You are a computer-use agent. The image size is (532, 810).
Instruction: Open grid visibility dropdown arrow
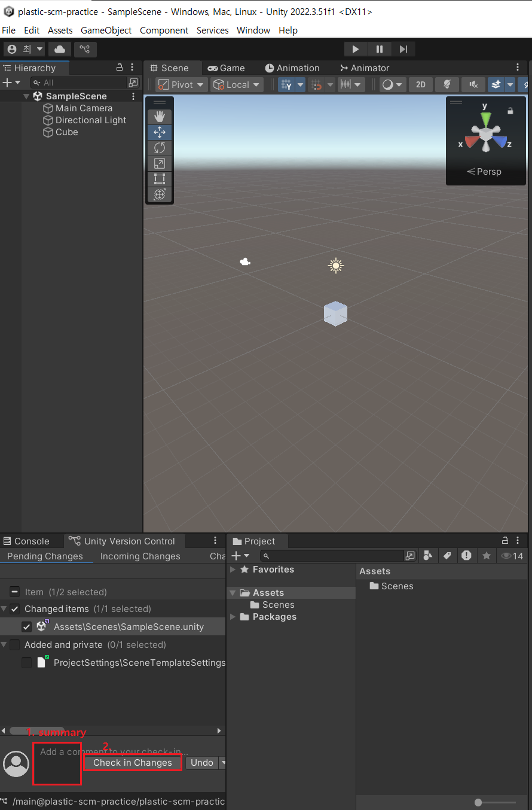pyautogui.click(x=301, y=84)
